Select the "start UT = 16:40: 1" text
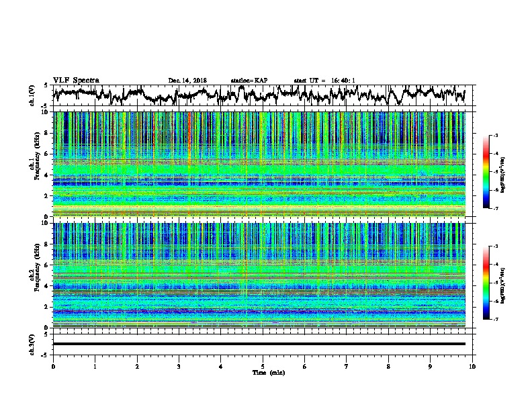 [x=324, y=81]
